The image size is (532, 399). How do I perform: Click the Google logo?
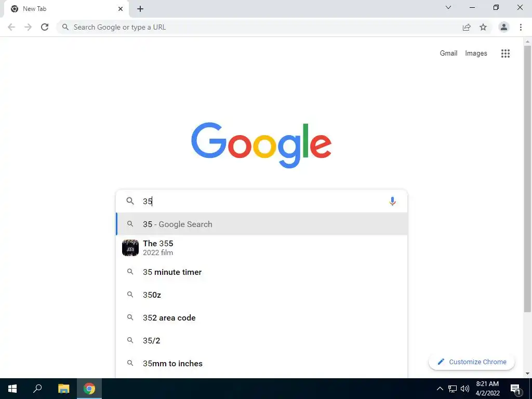261,145
